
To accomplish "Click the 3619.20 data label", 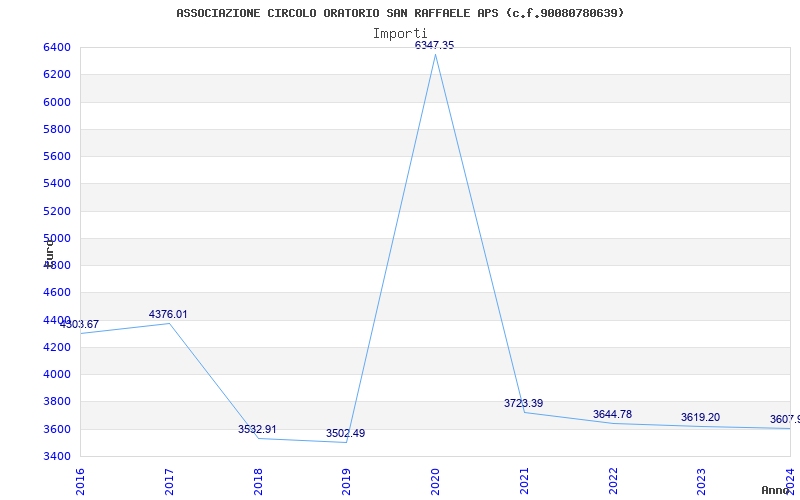I will point(701,417).
